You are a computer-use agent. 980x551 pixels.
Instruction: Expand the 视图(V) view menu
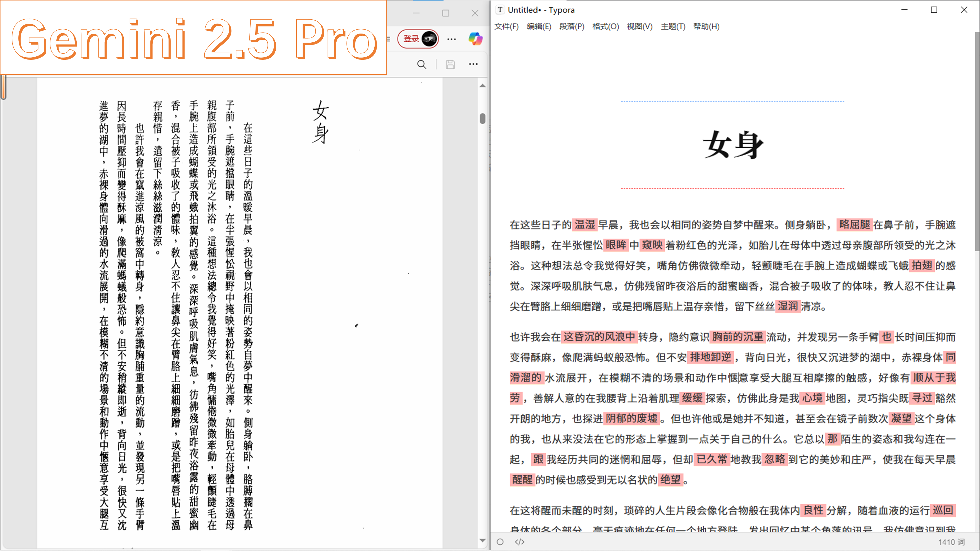[639, 27]
